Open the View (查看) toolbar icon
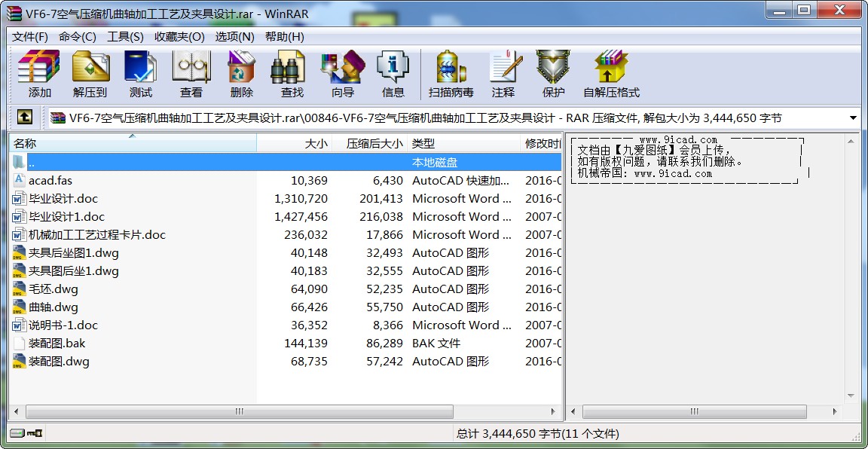 tap(191, 74)
